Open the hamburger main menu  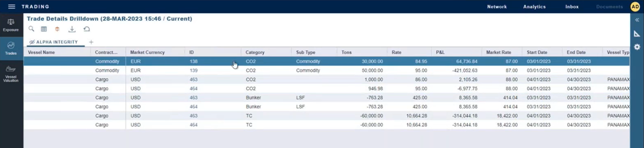[x=12, y=6]
